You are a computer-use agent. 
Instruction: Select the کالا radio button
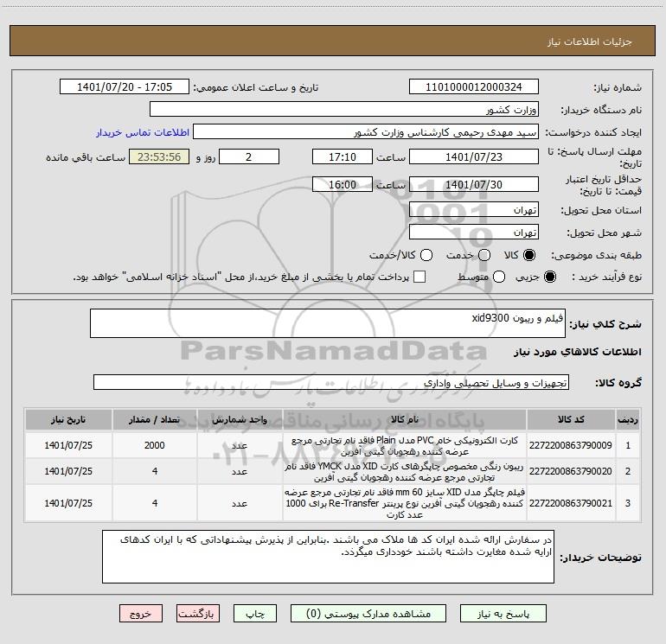(529, 255)
